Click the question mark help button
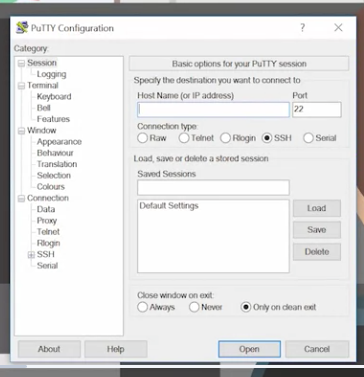This screenshot has width=364, height=377. (x=302, y=28)
